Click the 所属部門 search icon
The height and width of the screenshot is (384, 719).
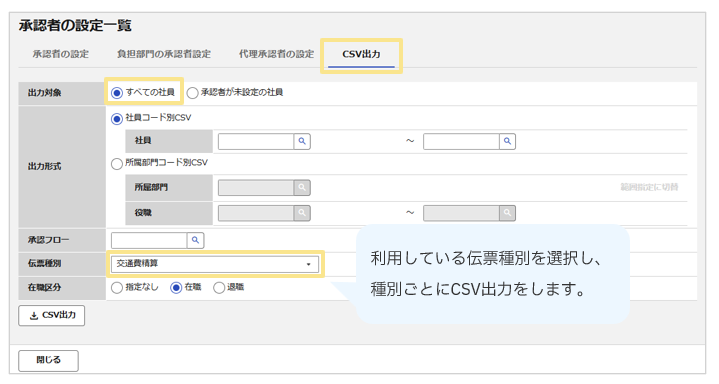point(302,188)
